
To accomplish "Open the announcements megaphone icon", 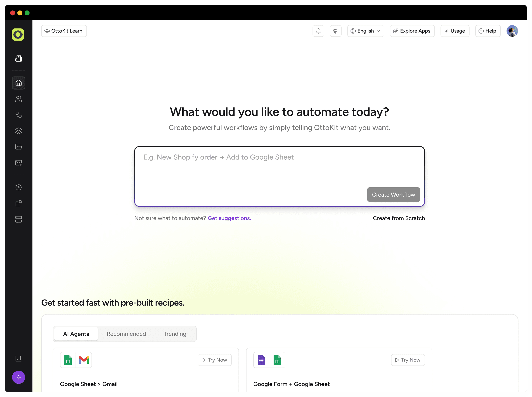I will coord(336,31).
